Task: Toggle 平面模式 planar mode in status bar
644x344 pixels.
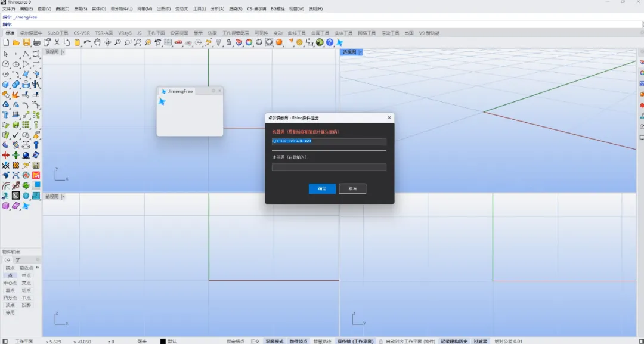Action: (274, 341)
